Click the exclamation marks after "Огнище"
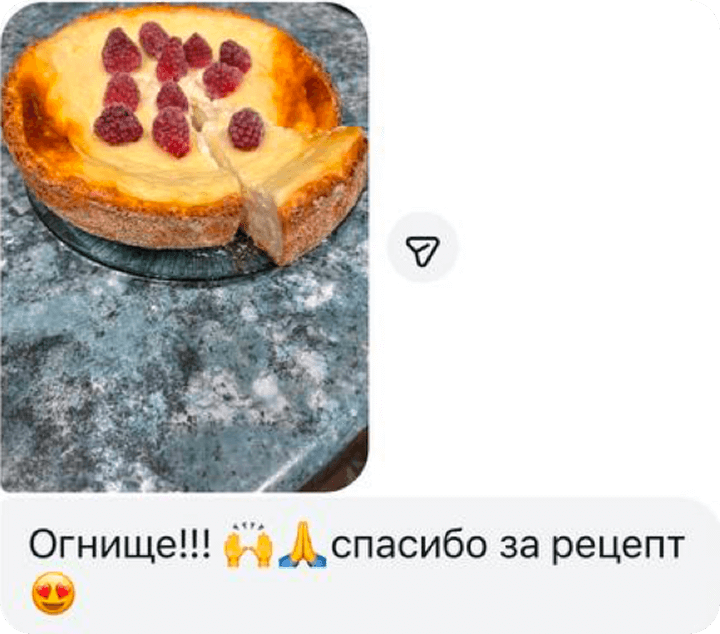The height and width of the screenshot is (634, 720). click(198, 544)
